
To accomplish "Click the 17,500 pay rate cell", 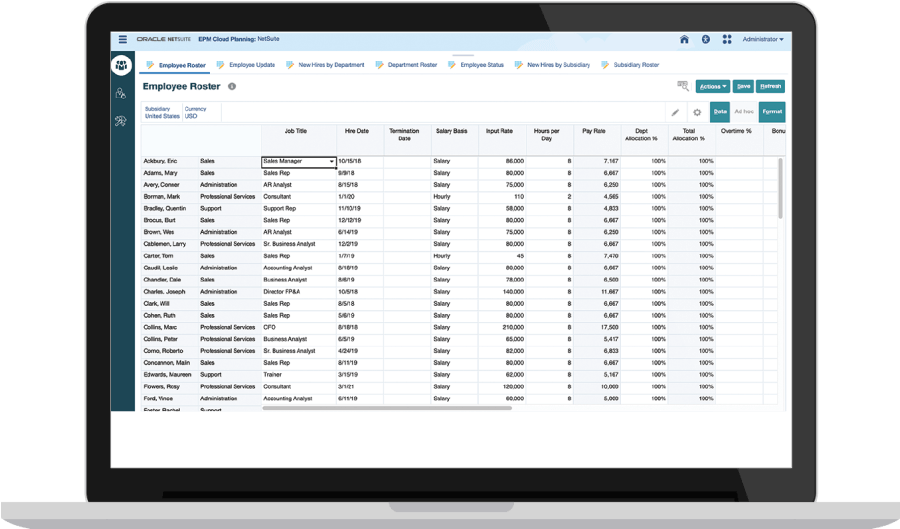I will click(597, 328).
